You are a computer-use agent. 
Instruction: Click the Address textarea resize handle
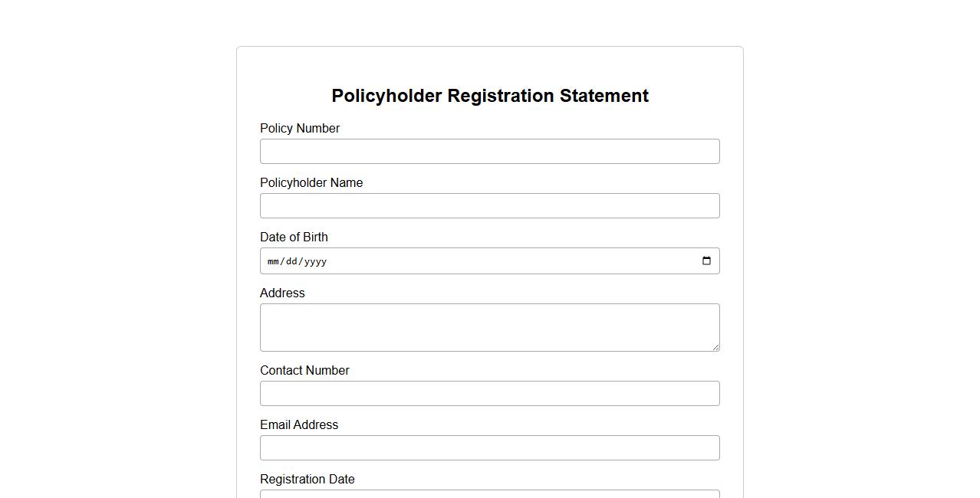pos(715,347)
